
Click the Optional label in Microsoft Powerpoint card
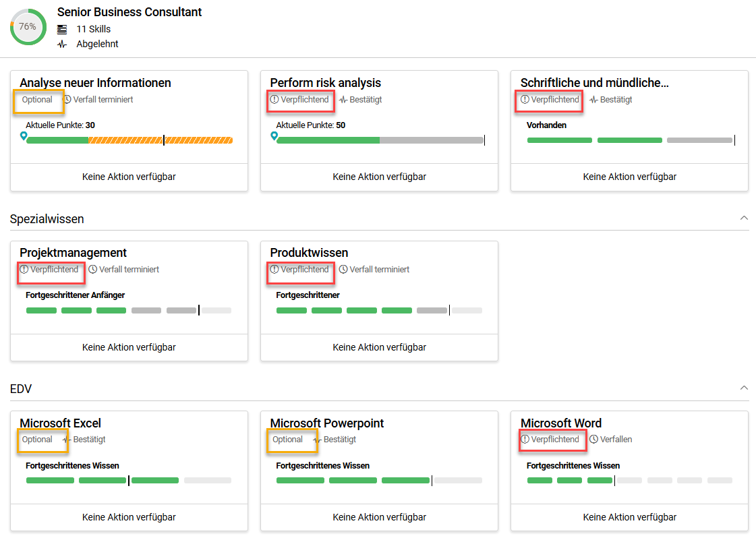coord(288,440)
